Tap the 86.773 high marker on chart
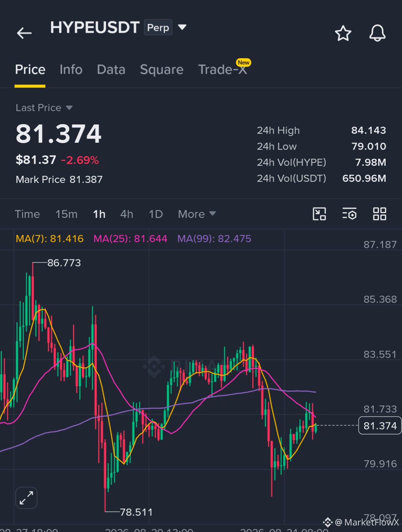 coord(64,263)
